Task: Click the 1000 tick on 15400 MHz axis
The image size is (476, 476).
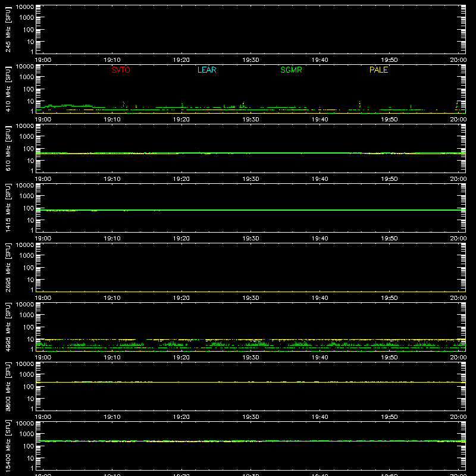Action: click(27, 434)
